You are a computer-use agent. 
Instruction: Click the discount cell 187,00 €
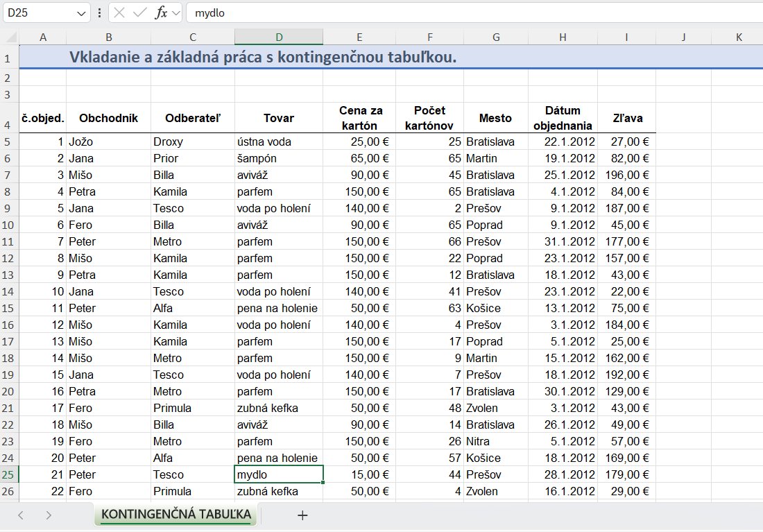point(627,208)
